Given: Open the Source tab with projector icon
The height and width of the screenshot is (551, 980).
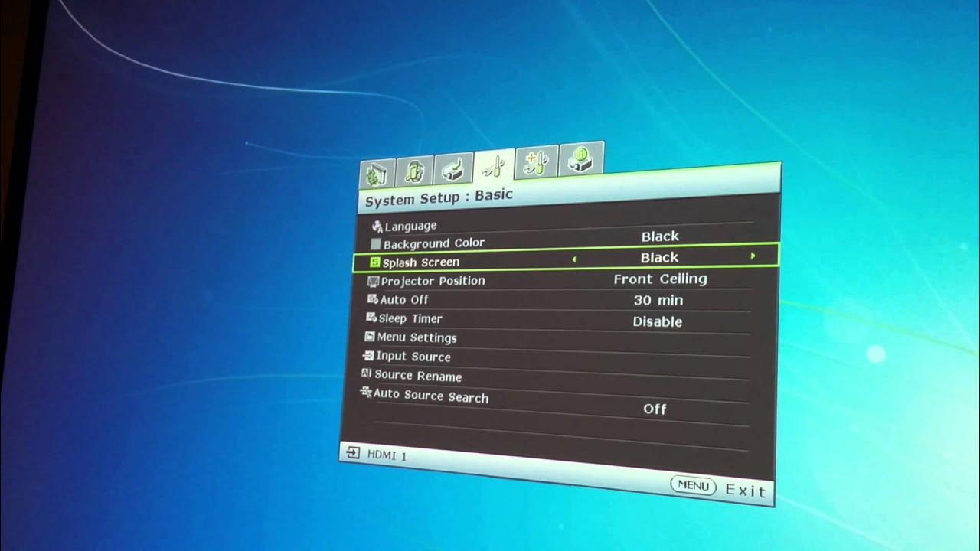Looking at the screenshot, I should 452,168.
